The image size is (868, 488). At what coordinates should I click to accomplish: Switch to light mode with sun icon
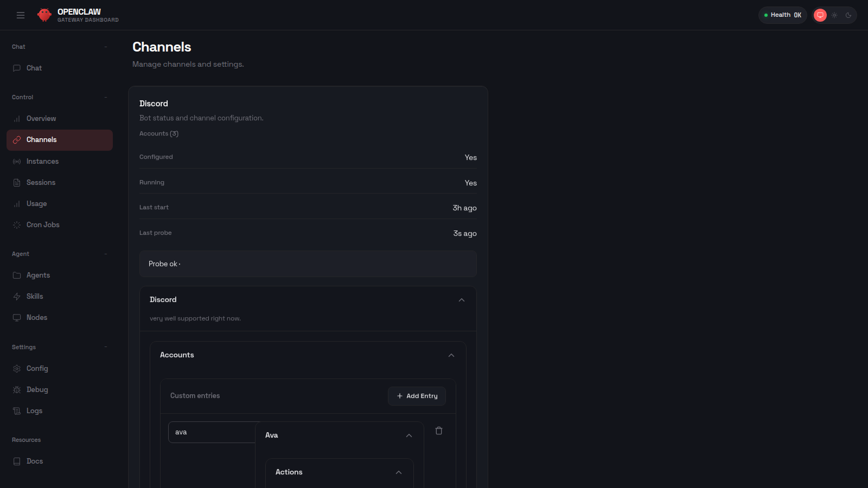point(834,15)
